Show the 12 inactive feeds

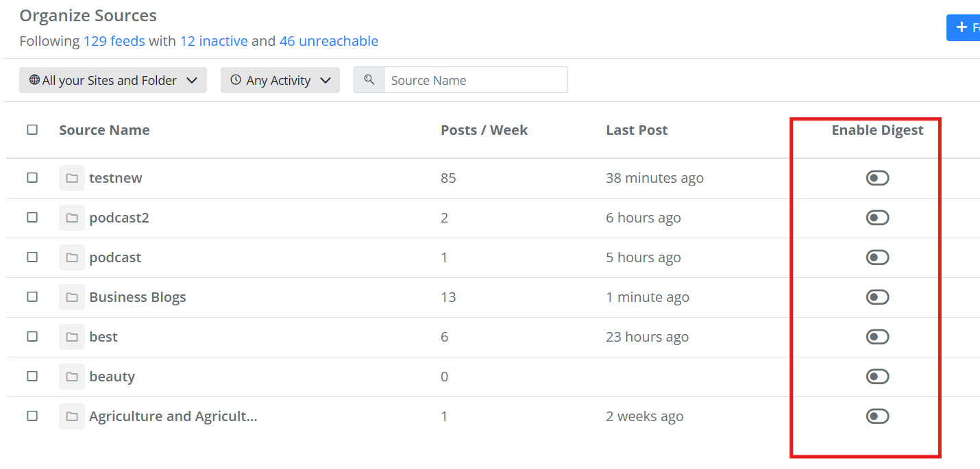(x=214, y=41)
